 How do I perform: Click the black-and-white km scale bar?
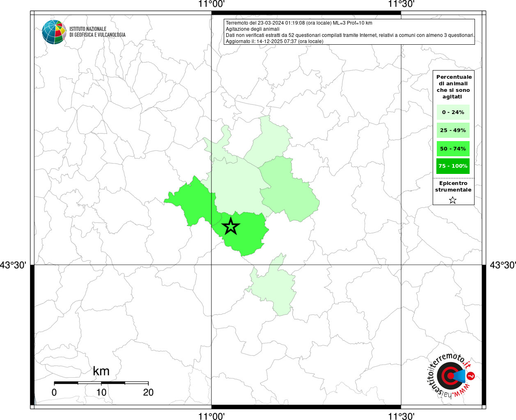pos(101,383)
